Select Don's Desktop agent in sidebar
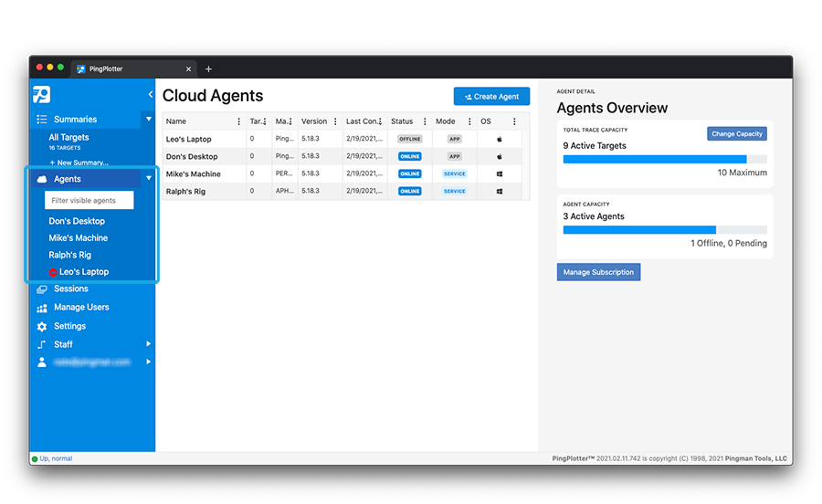Image resolution: width=822 pixels, height=504 pixels. click(77, 222)
